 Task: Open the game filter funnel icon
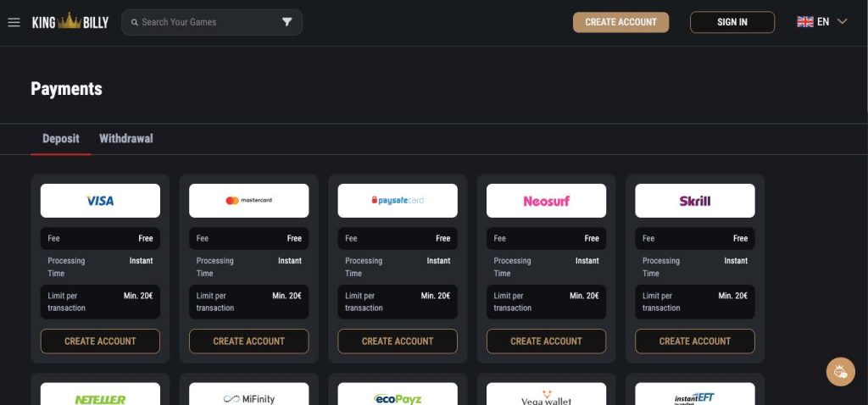click(x=287, y=22)
